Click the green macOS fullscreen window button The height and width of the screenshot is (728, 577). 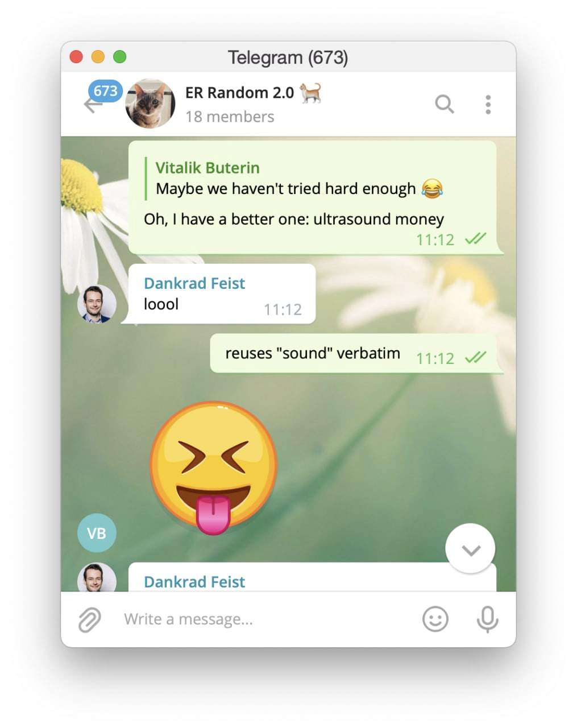[x=119, y=57]
